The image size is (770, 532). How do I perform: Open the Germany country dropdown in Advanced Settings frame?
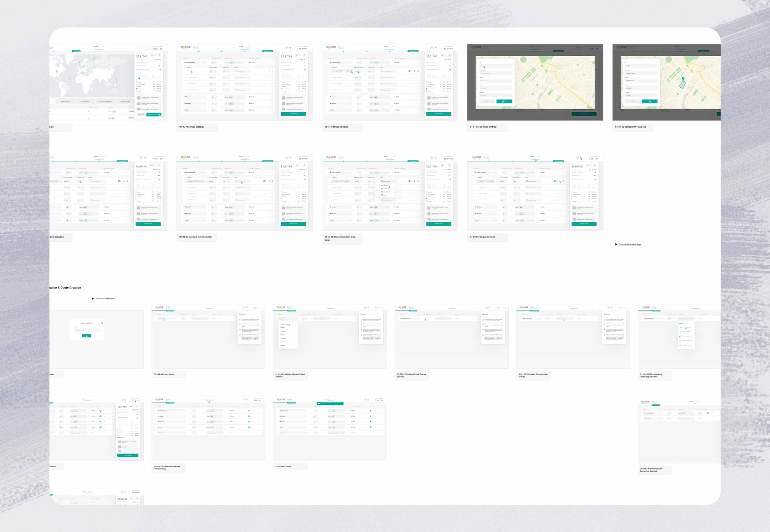[194, 103]
